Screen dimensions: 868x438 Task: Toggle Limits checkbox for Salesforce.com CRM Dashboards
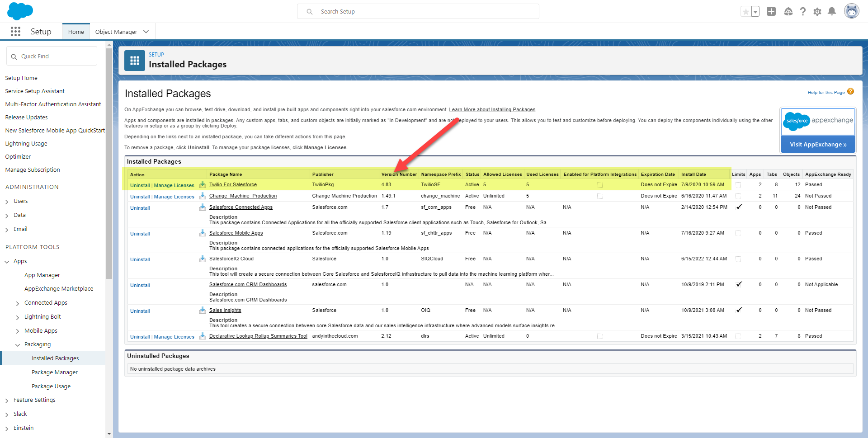pyautogui.click(x=739, y=284)
